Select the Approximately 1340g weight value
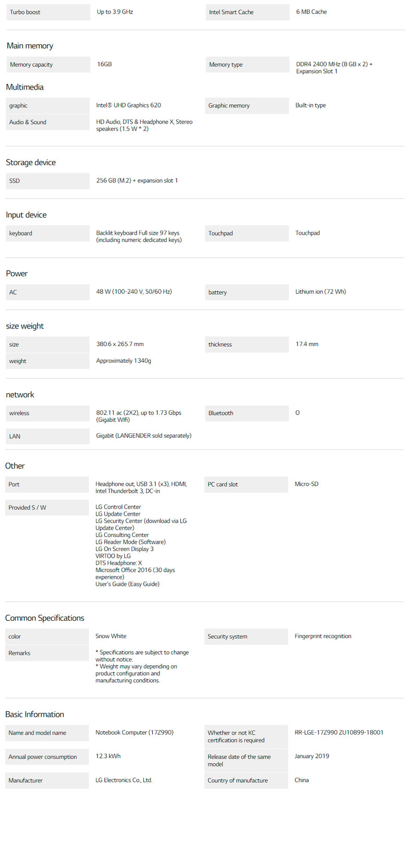Viewport: 417px width, 868px height. pos(124,361)
